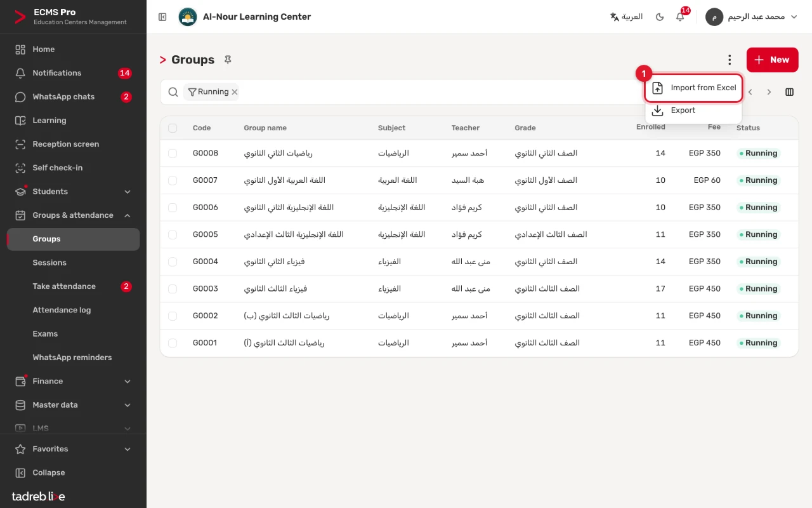Click the search magnifier icon
The width and height of the screenshot is (812, 508).
(x=173, y=92)
